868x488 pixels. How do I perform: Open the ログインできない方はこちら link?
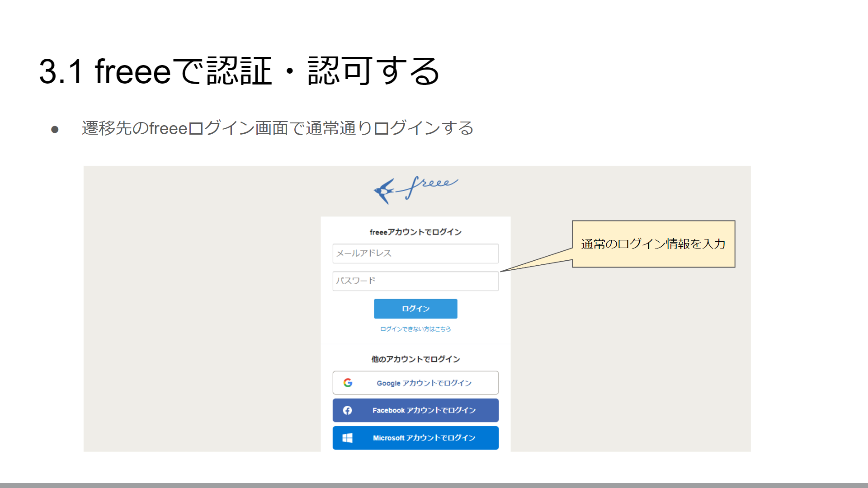(415, 329)
